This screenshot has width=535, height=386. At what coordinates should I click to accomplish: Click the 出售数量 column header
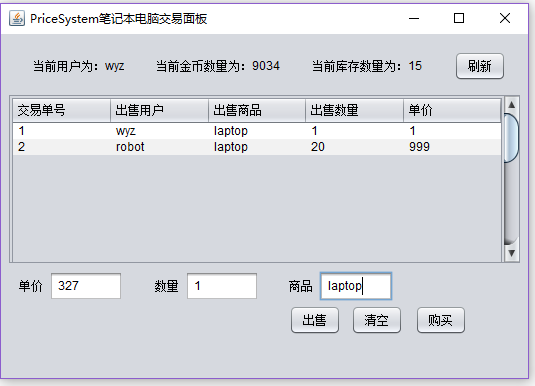355,110
